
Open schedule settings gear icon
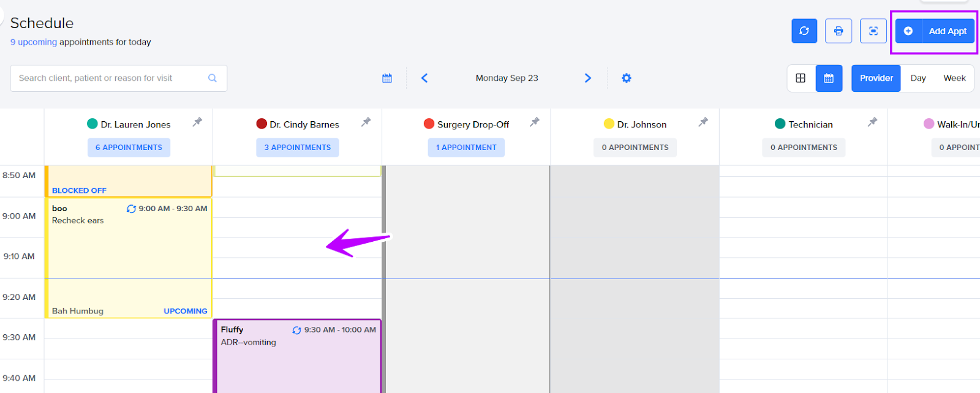point(626,78)
